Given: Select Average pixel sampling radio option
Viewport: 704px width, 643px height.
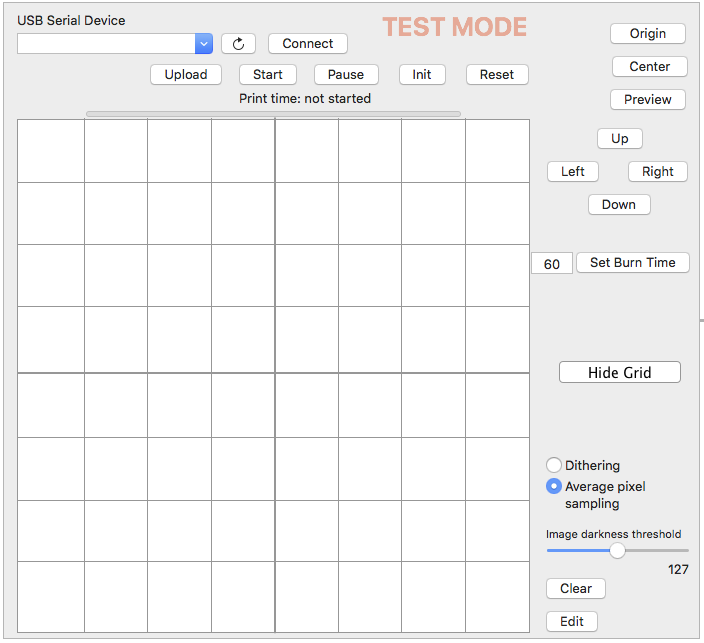Looking at the screenshot, I should [554, 486].
